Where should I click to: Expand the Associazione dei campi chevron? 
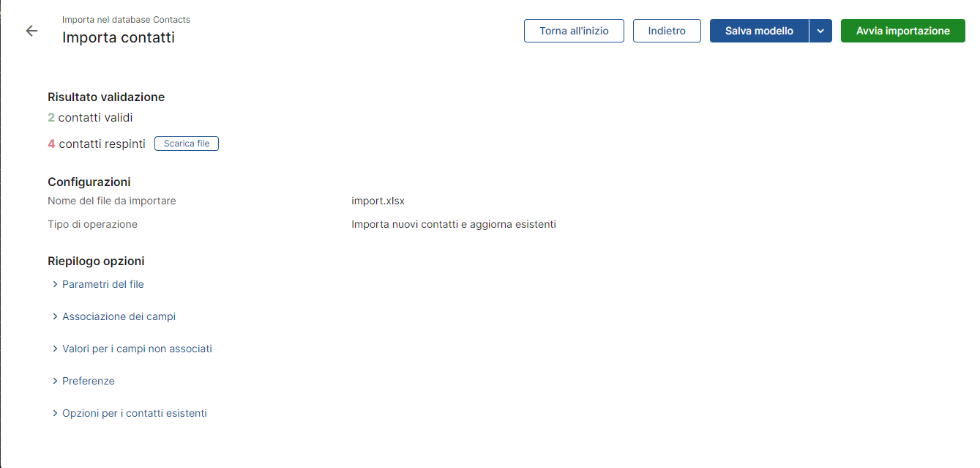(x=55, y=316)
